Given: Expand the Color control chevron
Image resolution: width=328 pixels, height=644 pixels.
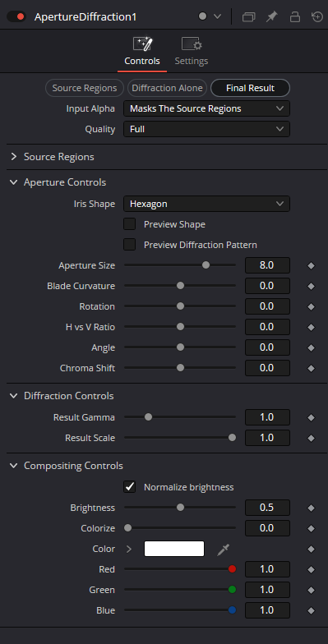Looking at the screenshot, I should pos(129,549).
